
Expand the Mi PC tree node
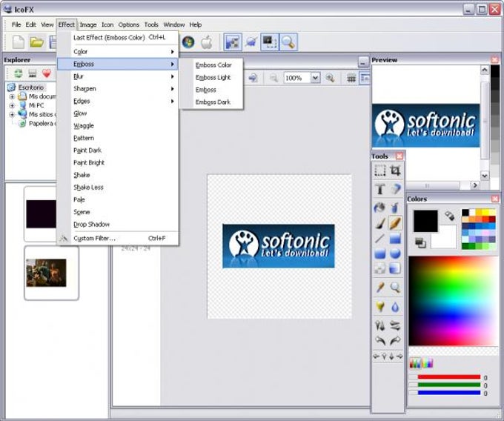click(x=12, y=105)
